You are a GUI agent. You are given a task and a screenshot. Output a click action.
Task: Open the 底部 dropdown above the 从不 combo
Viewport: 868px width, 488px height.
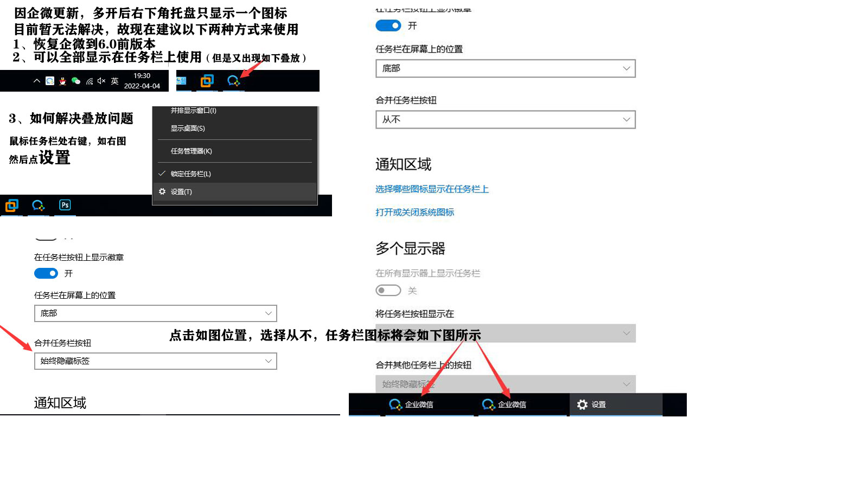click(506, 68)
